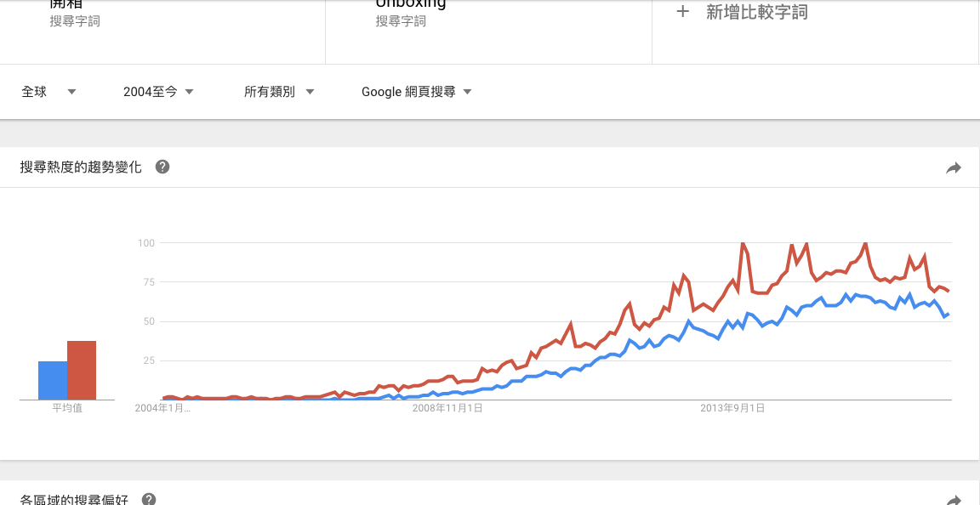
Task: Click 新增比較字詞 text to add term
Action: coord(757,12)
